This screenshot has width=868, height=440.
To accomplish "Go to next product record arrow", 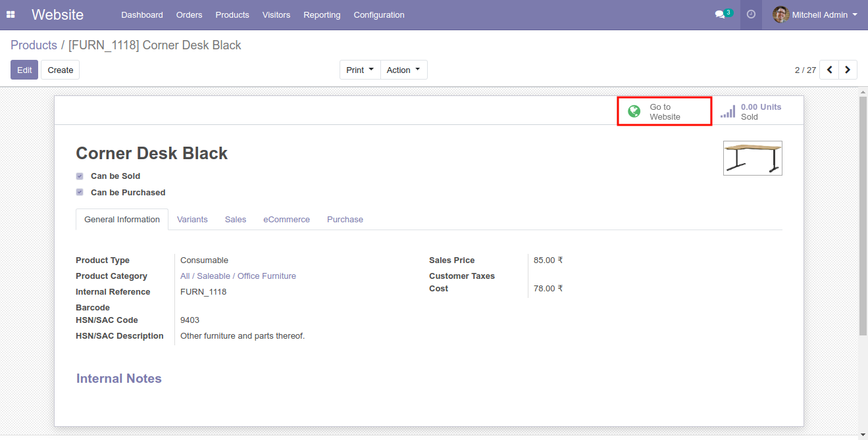I will click(x=848, y=70).
